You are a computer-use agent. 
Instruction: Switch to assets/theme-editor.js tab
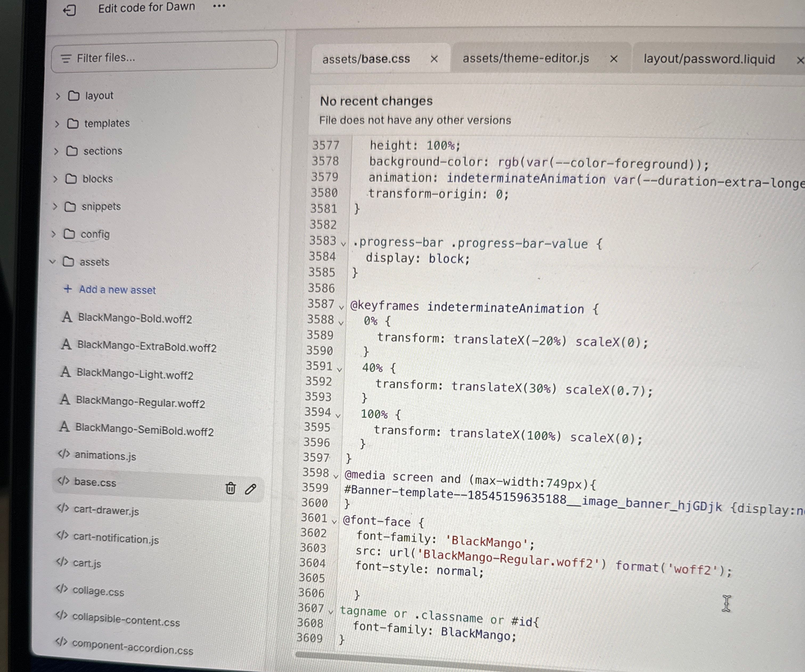pos(525,58)
